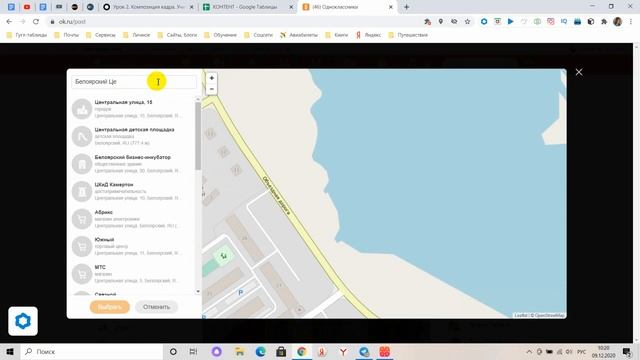The image size is (640, 360).
Task: Click the building icon beside Бизнес-инкубатор
Action: click(x=82, y=164)
